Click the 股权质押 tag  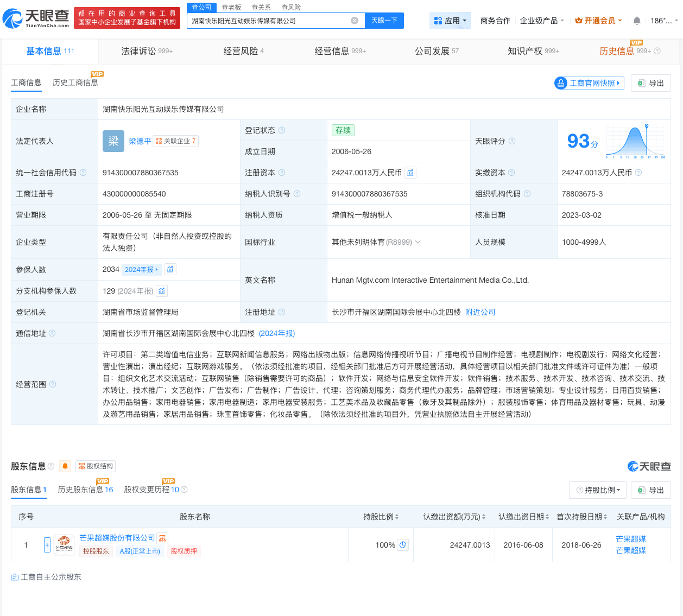point(184,551)
